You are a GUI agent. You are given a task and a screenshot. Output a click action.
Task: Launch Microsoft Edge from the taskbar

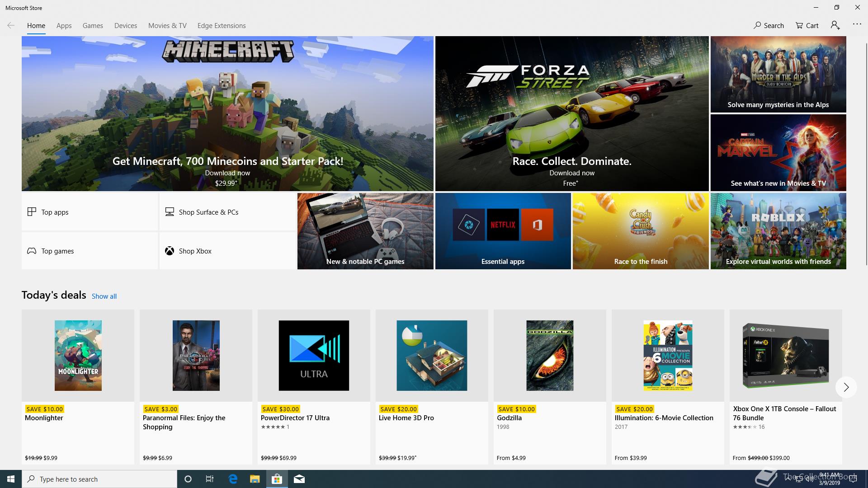pos(233,479)
